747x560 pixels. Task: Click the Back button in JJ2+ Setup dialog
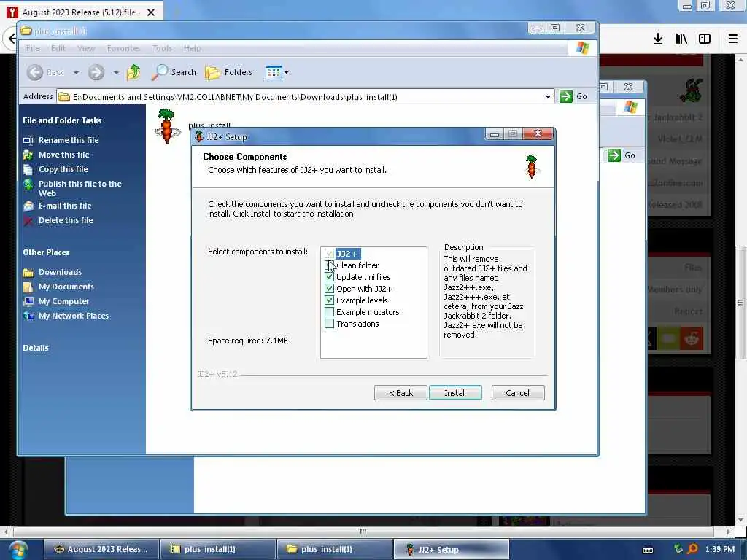coord(400,393)
